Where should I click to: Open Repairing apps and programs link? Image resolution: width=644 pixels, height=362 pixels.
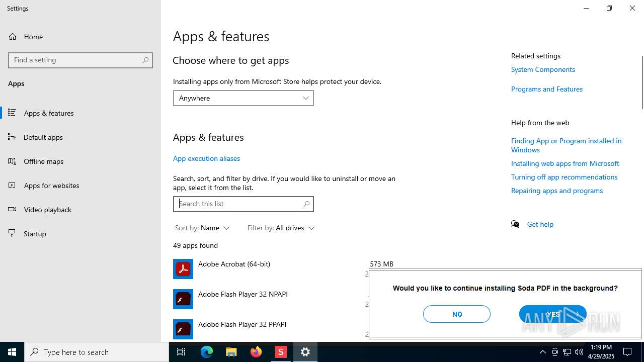(x=557, y=191)
